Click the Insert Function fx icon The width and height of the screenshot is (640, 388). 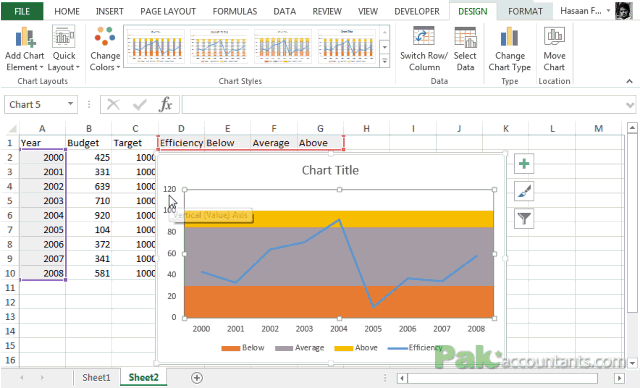pos(165,105)
